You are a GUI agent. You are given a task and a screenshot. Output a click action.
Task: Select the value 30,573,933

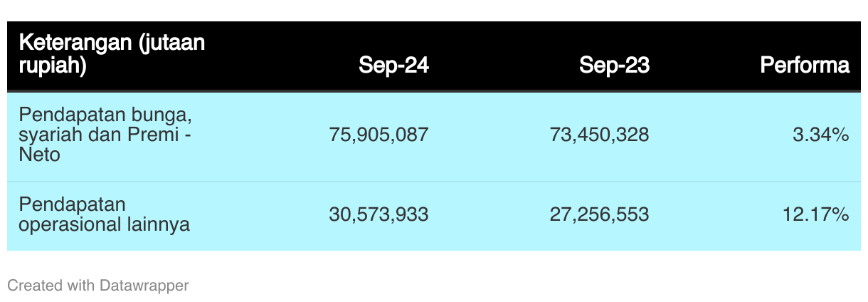pyautogui.click(x=379, y=214)
